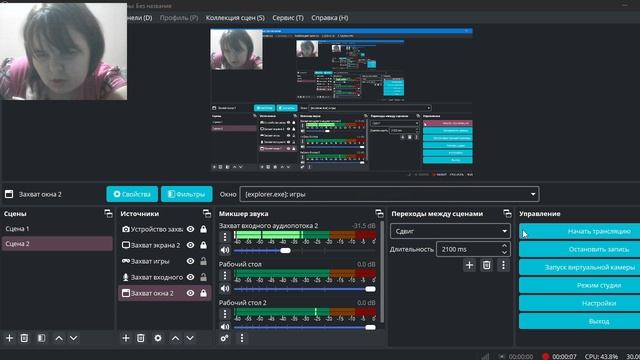The height and width of the screenshot is (360, 640).
Task: Open Профиль menu
Action: [179, 18]
